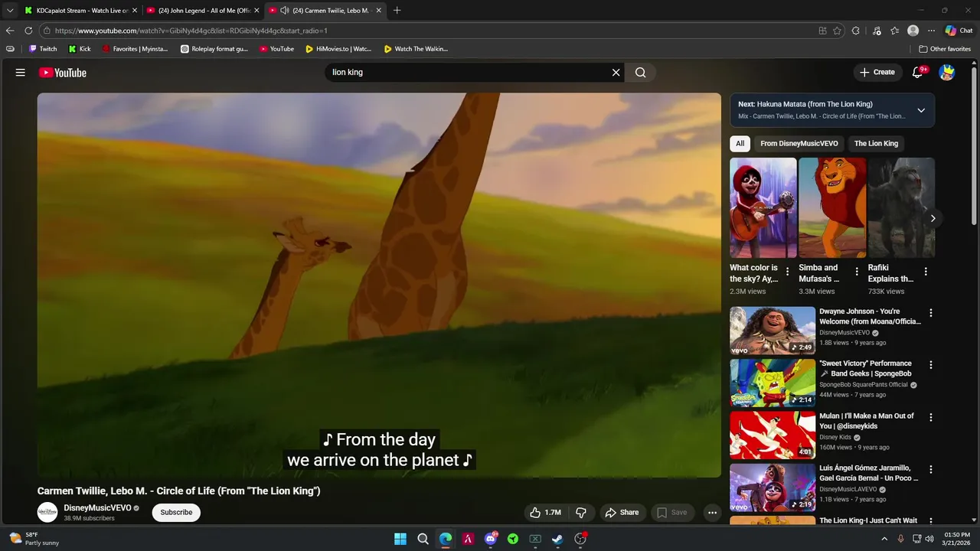
Task: Click the browser address bar
Action: pyautogui.click(x=429, y=31)
